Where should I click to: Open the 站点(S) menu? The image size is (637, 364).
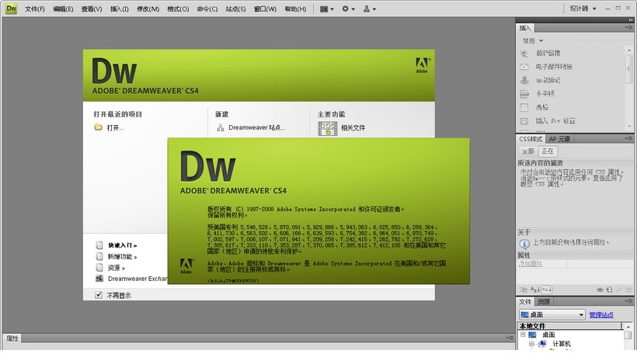(x=235, y=9)
